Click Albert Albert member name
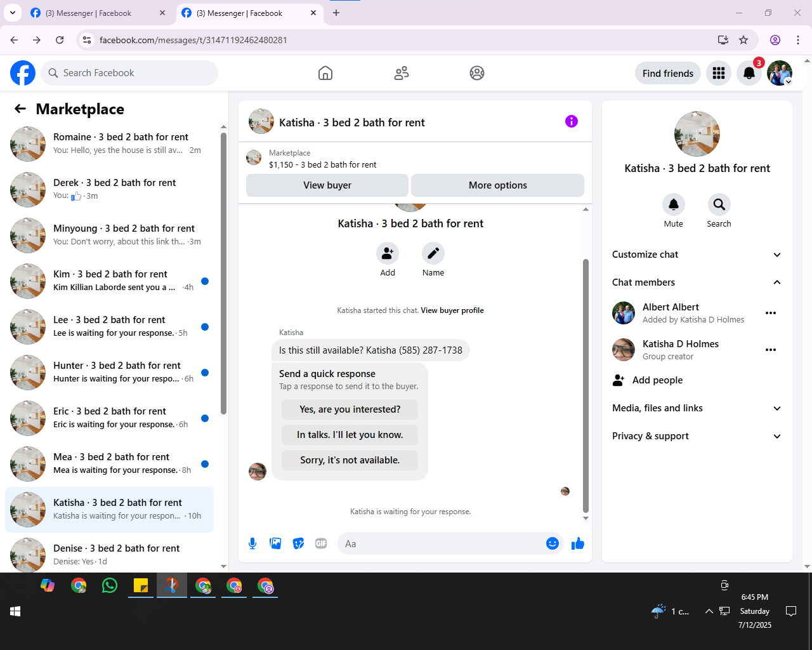The height and width of the screenshot is (650, 812). (x=671, y=307)
